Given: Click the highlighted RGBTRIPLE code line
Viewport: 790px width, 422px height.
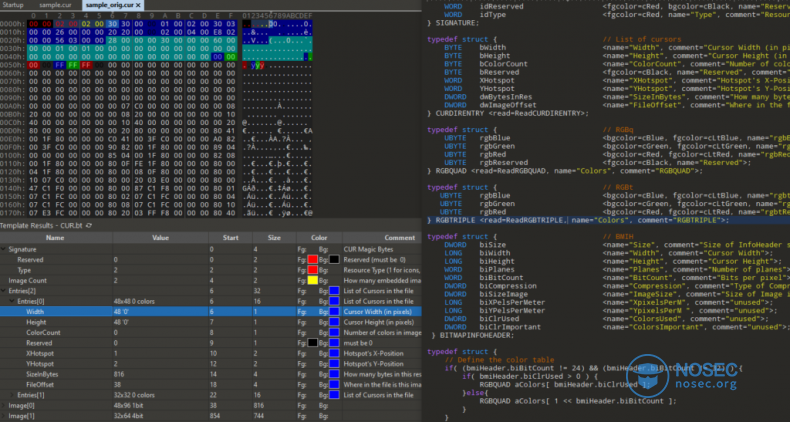Looking at the screenshot, I should [578, 220].
